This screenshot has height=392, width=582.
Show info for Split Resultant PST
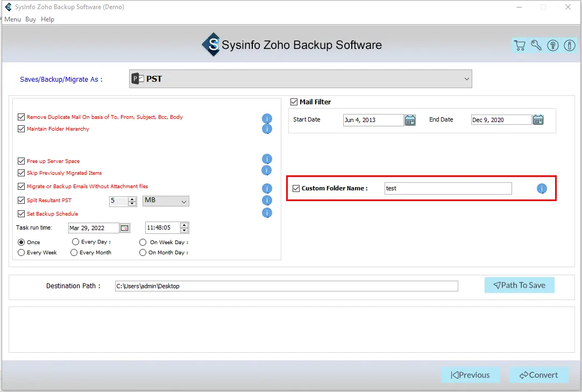click(267, 201)
